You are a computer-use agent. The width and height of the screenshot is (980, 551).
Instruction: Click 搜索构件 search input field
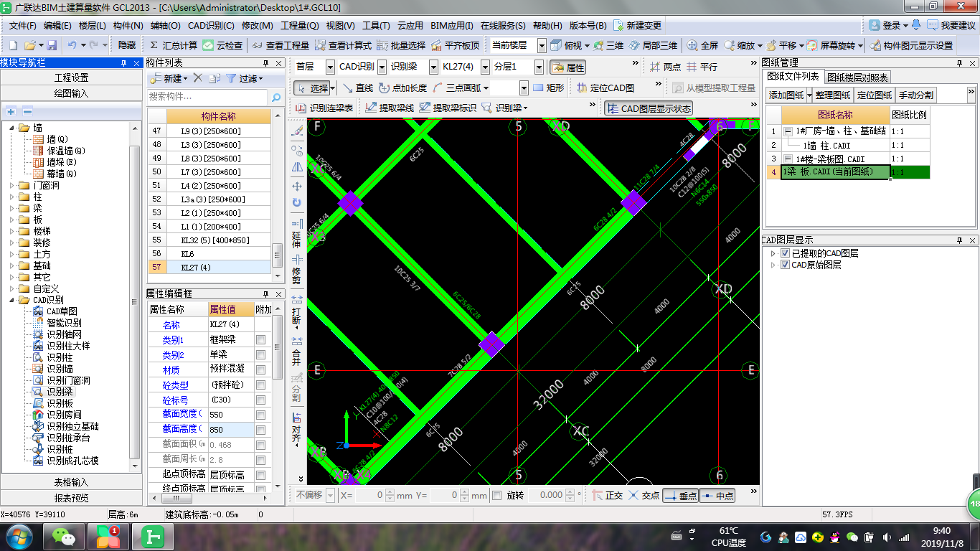click(208, 97)
